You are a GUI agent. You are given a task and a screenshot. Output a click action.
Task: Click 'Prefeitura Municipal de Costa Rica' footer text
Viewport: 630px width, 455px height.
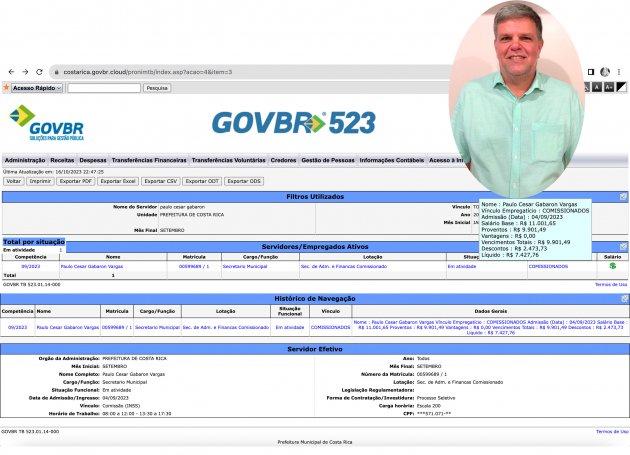point(315,442)
